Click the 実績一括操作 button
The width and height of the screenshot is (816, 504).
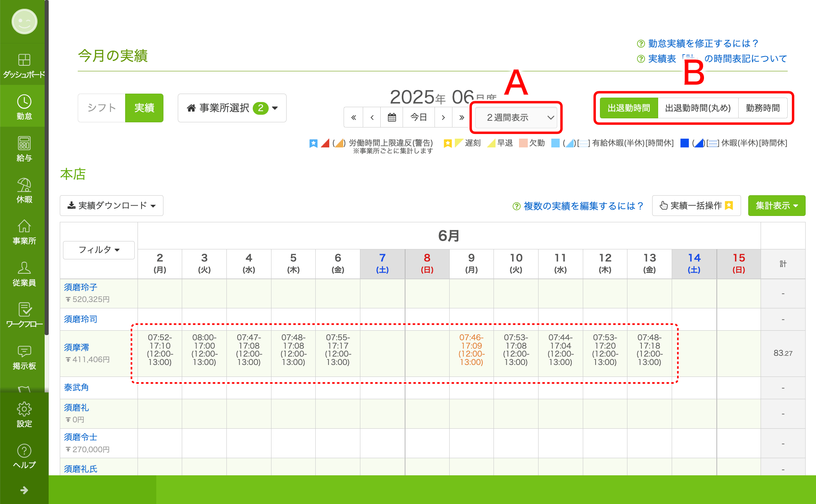696,206
